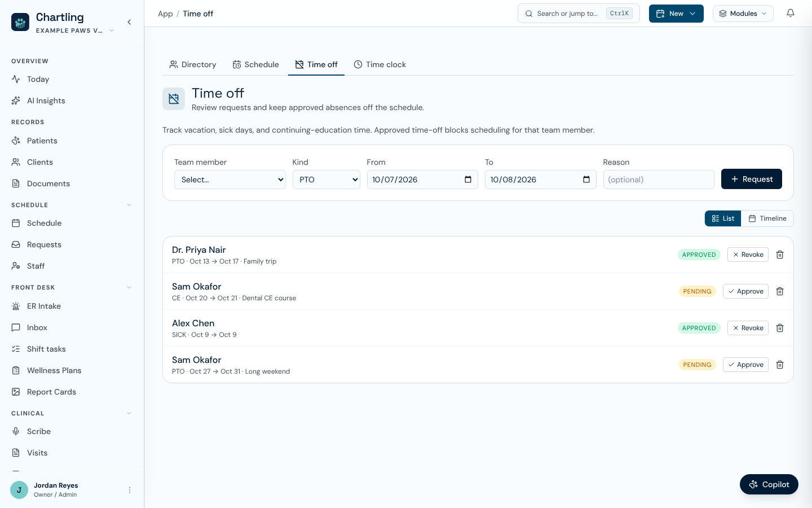The height and width of the screenshot is (508, 812).
Task: Click the Alex Chen name
Action: click(193, 323)
